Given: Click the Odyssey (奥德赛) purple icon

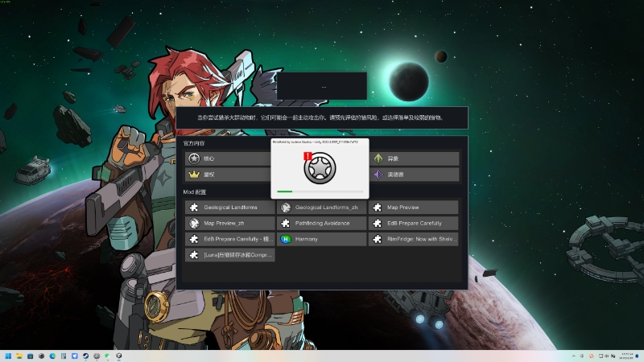Looking at the screenshot, I should (377, 175).
